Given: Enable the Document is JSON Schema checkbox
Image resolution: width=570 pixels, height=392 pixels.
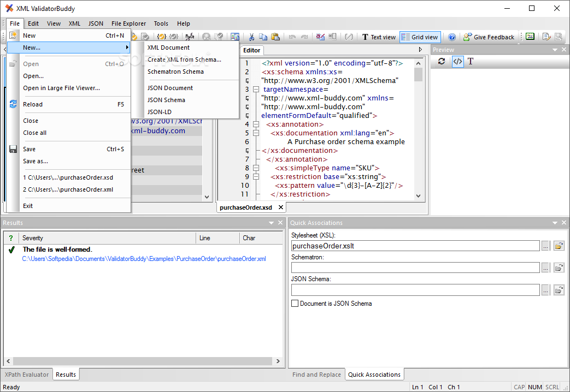Looking at the screenshot, I should pos(295,304).
